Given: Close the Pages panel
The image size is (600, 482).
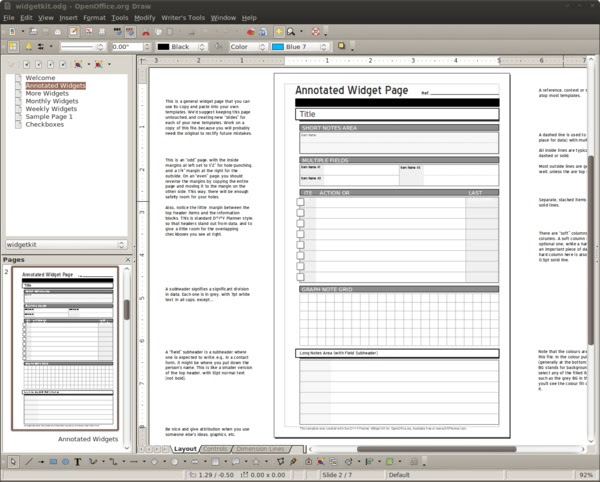Looking at the screenshot, I should pos(128,260).
